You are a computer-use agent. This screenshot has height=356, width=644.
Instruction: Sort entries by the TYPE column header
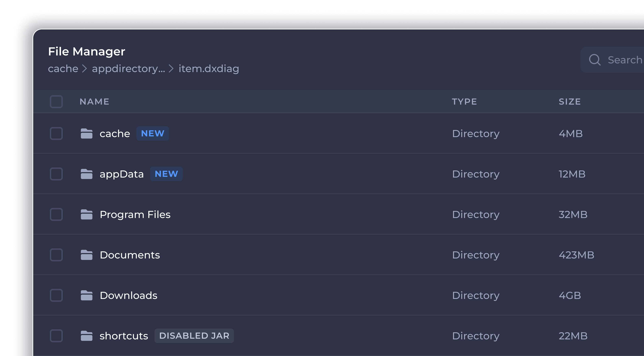(465, 102)
